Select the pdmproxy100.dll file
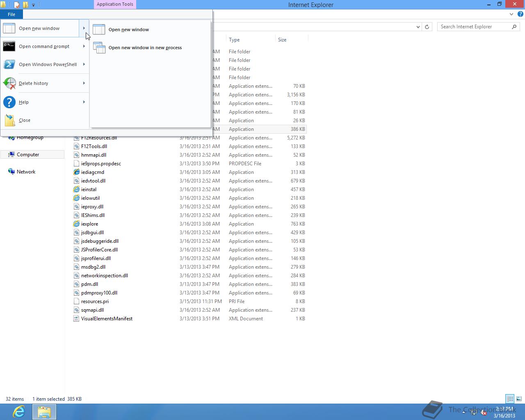 (x=99, y=293)
